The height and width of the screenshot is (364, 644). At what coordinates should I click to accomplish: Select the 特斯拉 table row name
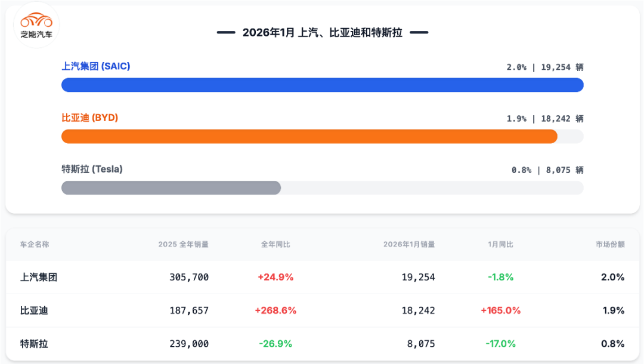pos(34,344)
